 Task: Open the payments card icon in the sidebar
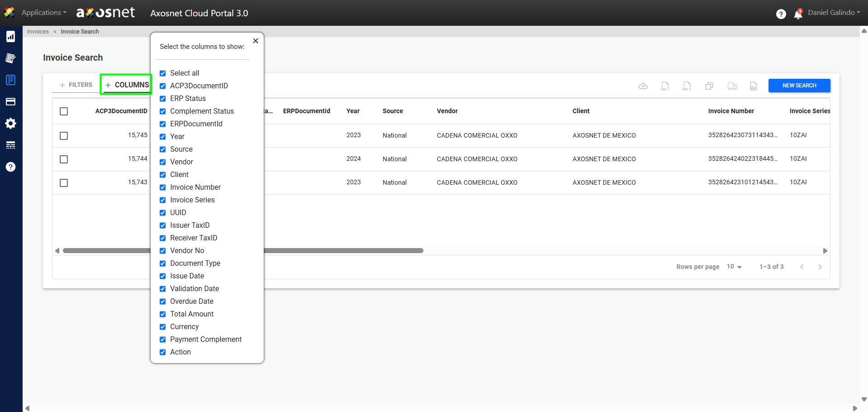(11, 102)
